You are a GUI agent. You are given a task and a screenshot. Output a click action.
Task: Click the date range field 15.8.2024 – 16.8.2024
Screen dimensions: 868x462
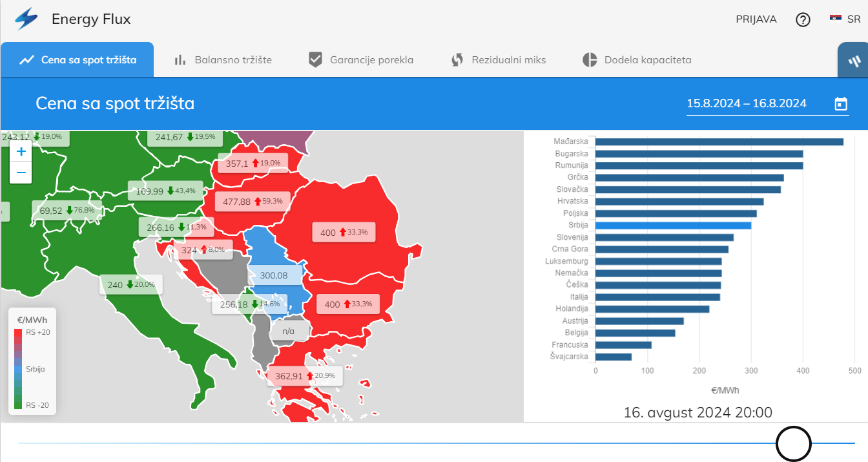pos(747,103)
